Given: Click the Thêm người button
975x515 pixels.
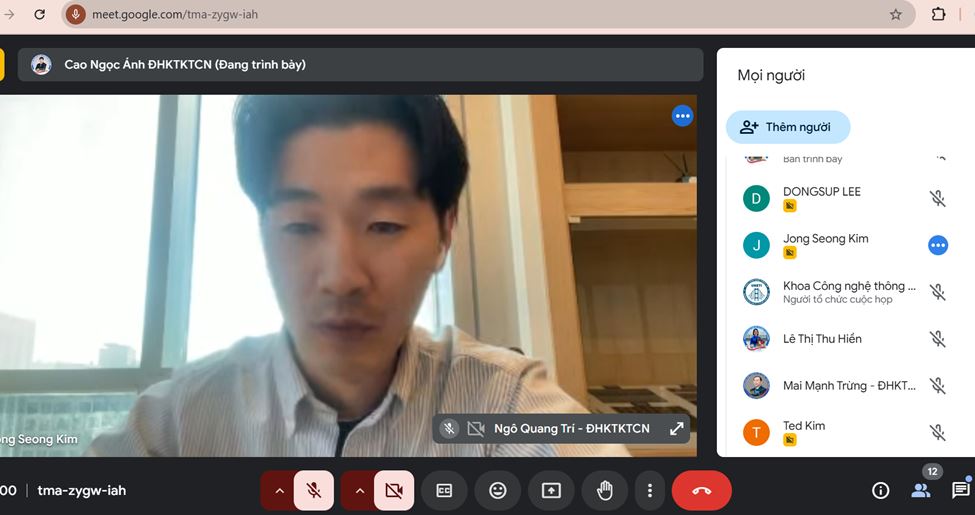Looking at the screenshot, I should point(787,127).
